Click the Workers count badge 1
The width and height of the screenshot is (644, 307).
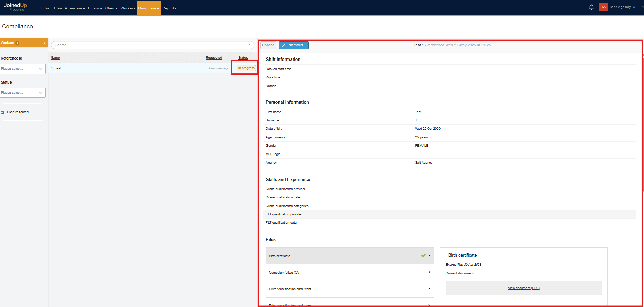[x=17, y=43]
